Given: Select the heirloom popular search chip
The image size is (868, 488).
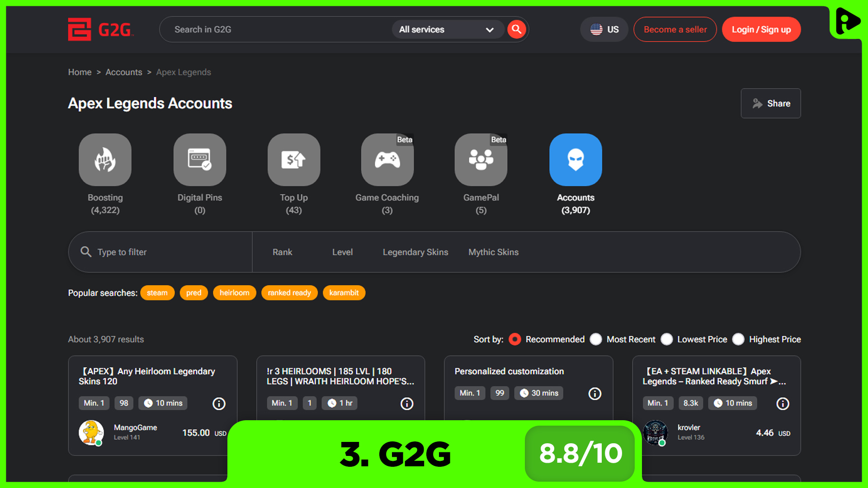Looking at the screenshot, I should 234,292.
